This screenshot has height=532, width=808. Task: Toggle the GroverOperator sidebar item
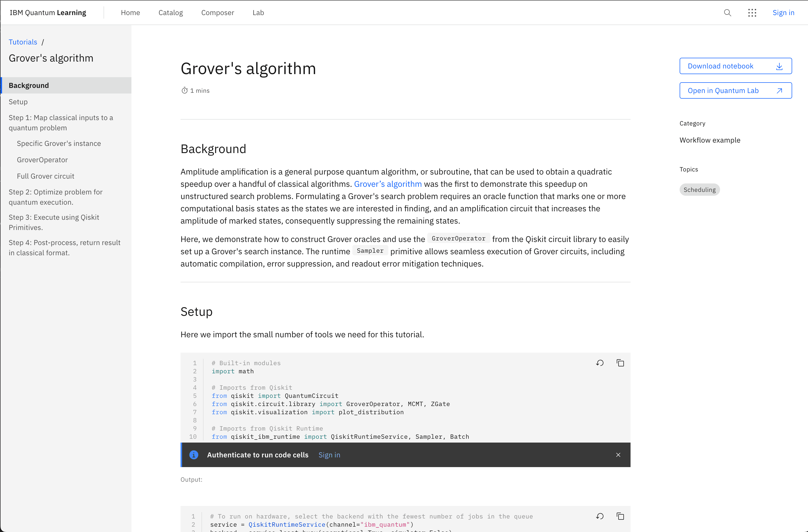pyautogui.click(x=43, y=160)
